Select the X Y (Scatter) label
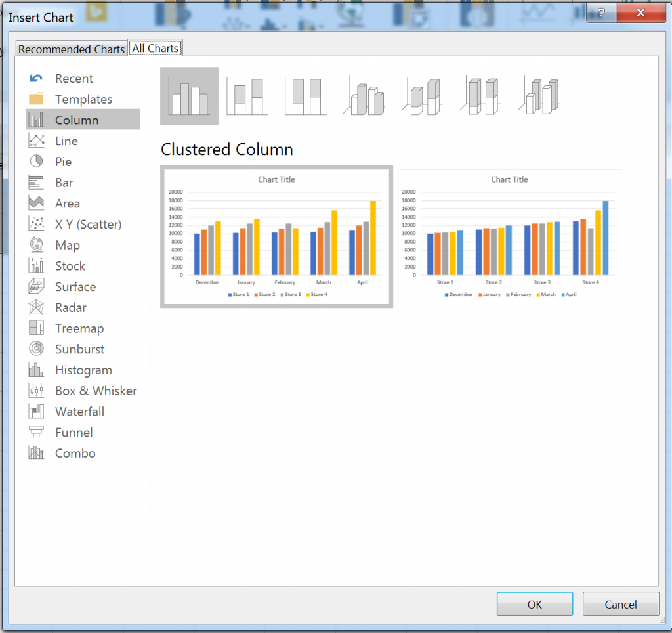Screen dimensions: 672x633 point(89,225)
